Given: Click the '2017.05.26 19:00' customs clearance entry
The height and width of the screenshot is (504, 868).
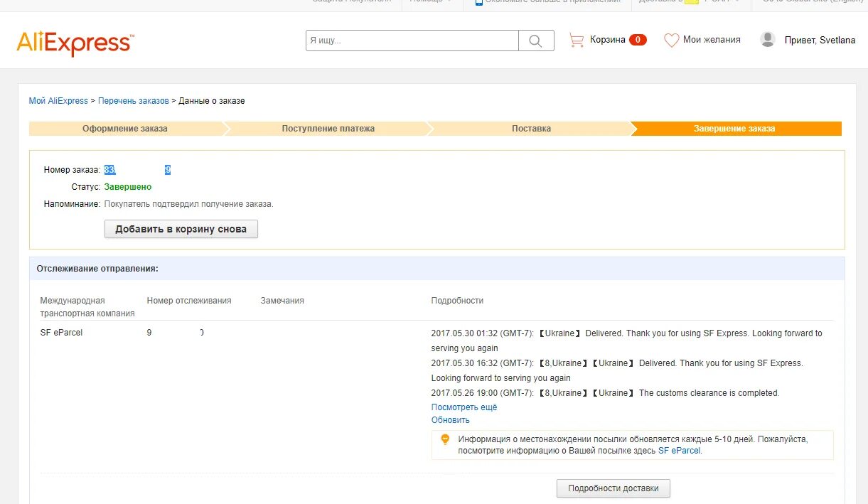Looking at the screenshot, I should [605, 393].
